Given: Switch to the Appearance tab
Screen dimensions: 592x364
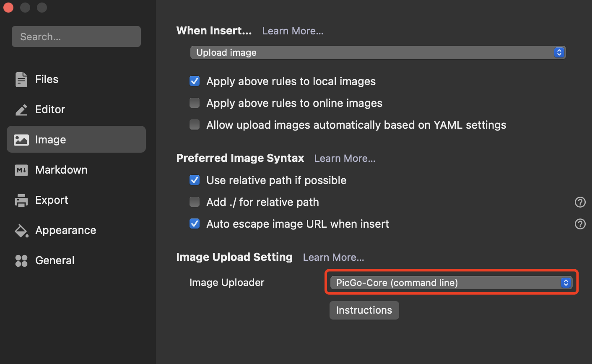Looking at the screenshot, I should tap(76, 230).
